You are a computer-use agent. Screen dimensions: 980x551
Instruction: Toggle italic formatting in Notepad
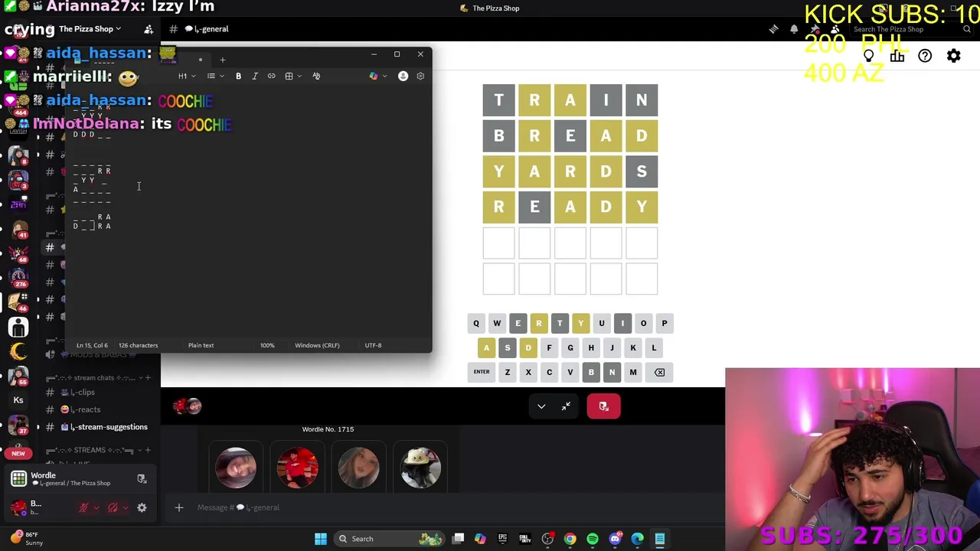[x=255, y=76]
